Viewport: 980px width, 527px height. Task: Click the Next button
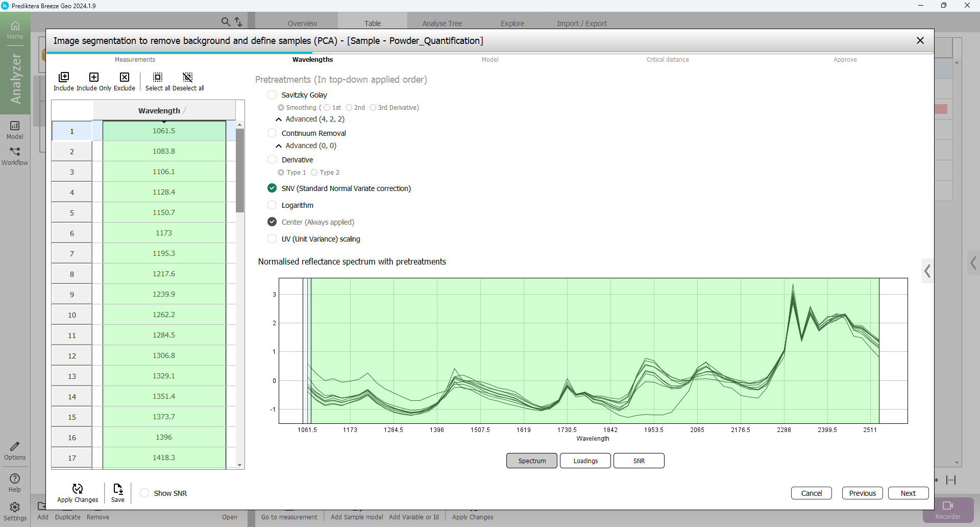click(x=908, y=493)
